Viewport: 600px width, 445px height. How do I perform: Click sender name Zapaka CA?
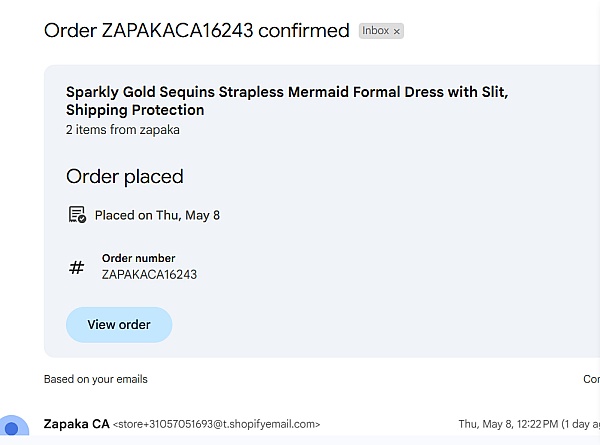point(76,424)
